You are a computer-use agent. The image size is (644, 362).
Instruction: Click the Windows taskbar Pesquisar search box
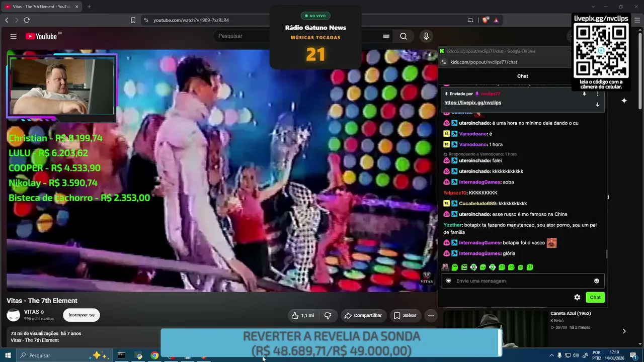(63, 355)
